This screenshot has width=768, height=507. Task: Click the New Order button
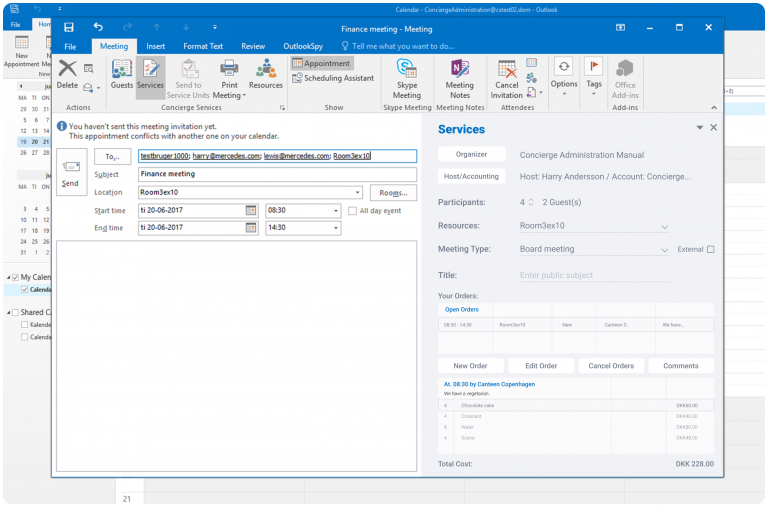(470, 366)
